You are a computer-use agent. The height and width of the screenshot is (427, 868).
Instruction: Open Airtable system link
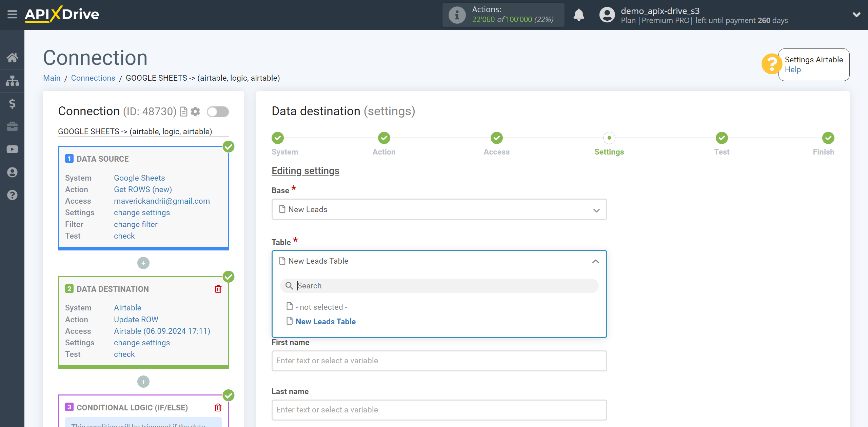coord(127,308)
